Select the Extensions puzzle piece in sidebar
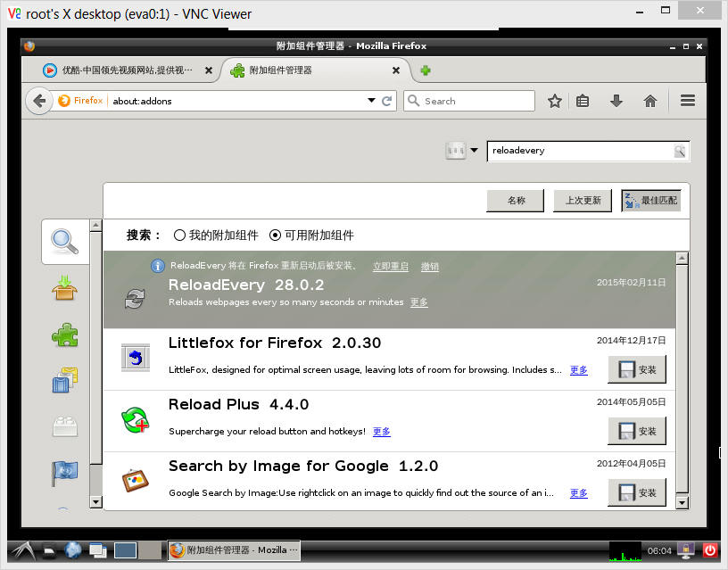 (65, 335)
